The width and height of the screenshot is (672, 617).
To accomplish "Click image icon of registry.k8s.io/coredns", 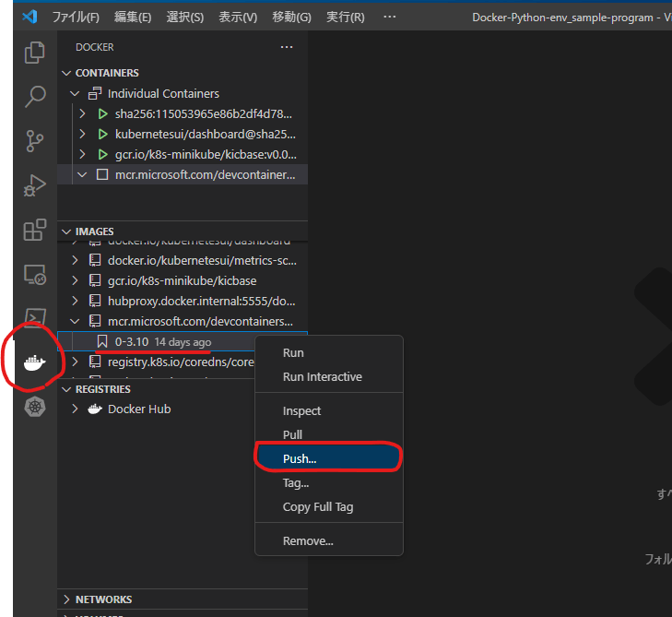I will click(x=95, y=362).
